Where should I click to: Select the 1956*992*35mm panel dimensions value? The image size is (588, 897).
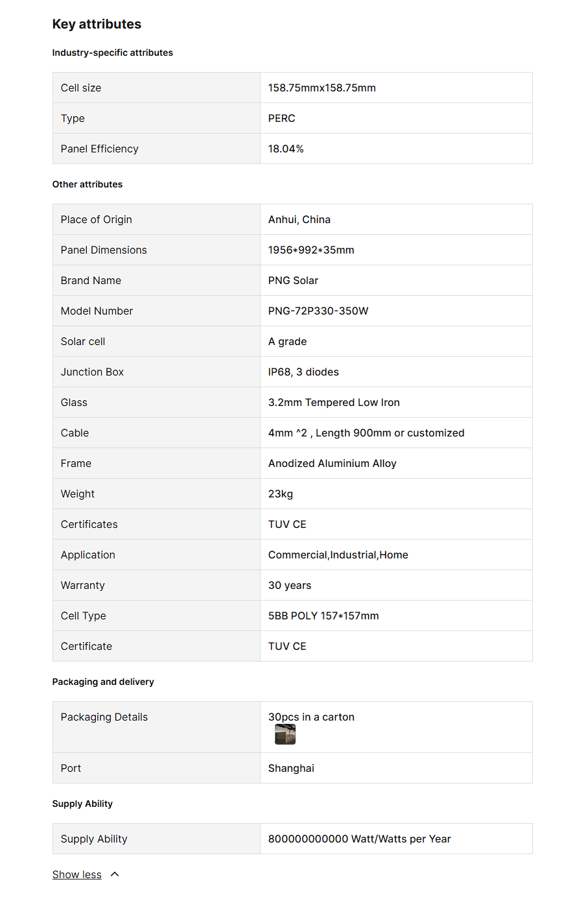tap(311, 250)
